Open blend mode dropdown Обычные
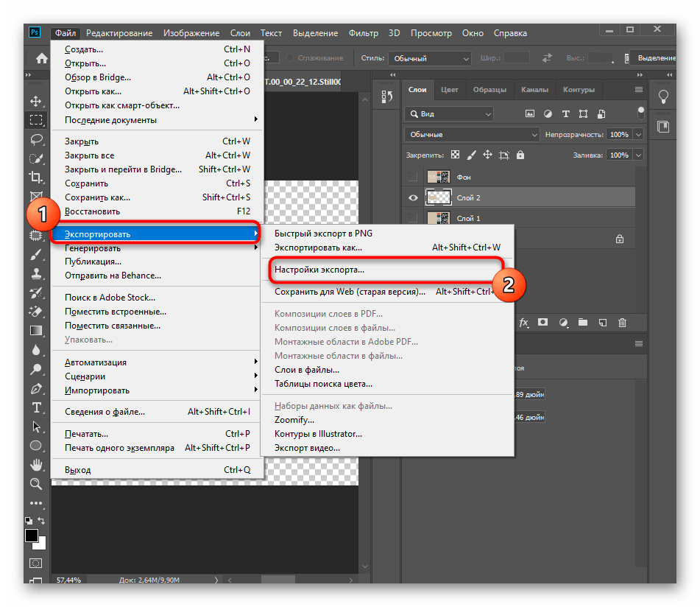700x607 pixels. tap(473, 135)
